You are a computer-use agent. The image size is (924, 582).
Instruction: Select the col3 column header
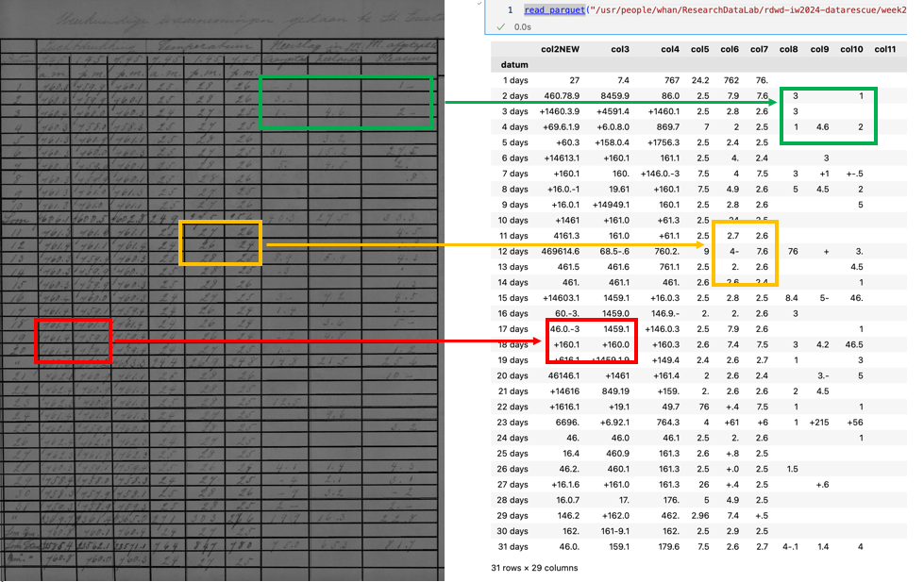(x=619, y=49)
